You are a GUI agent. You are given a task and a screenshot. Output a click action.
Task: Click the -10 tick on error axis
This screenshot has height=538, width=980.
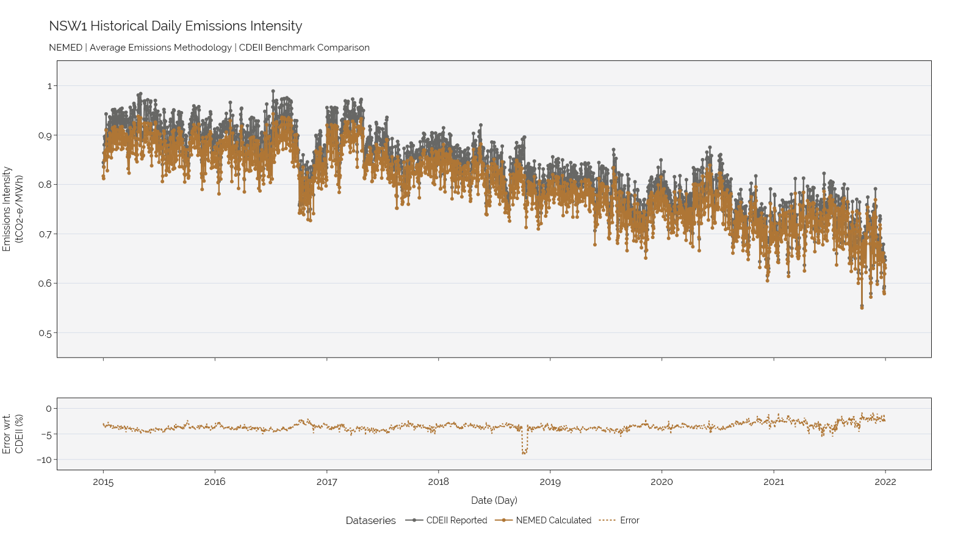coord(44,460)
